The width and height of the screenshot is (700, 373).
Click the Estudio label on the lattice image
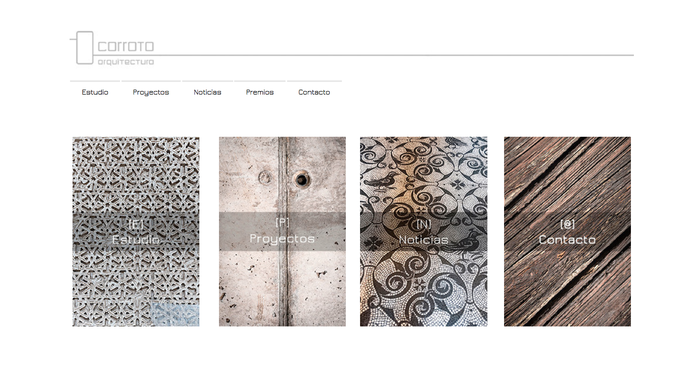click(136, 240)
